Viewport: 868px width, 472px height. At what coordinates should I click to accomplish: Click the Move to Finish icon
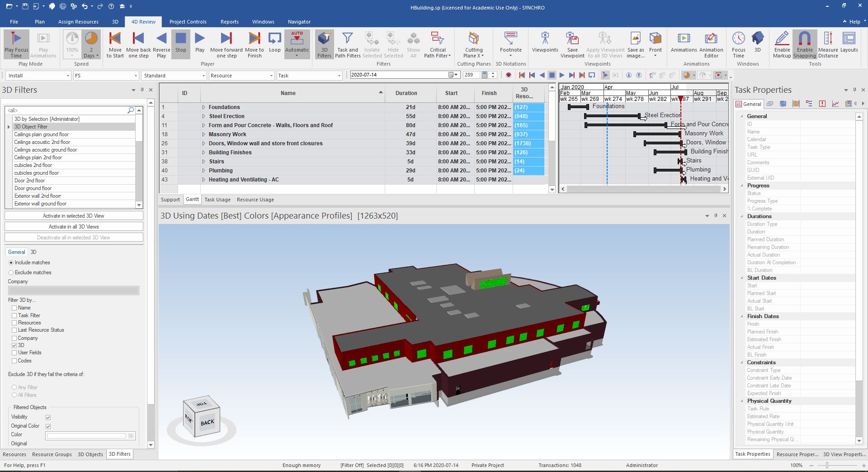[x=255, y=44]
